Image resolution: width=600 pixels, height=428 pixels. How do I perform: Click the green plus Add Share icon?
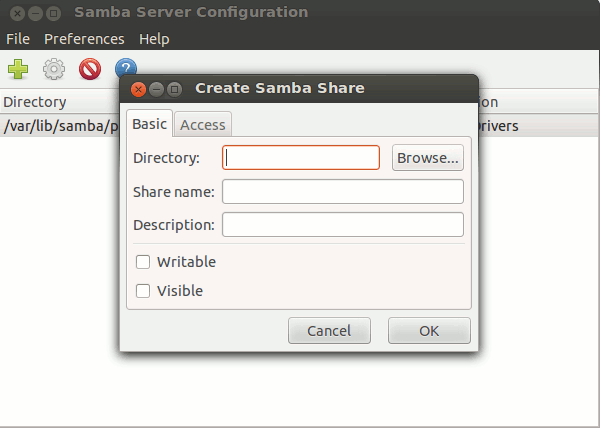tap(18, 69)
